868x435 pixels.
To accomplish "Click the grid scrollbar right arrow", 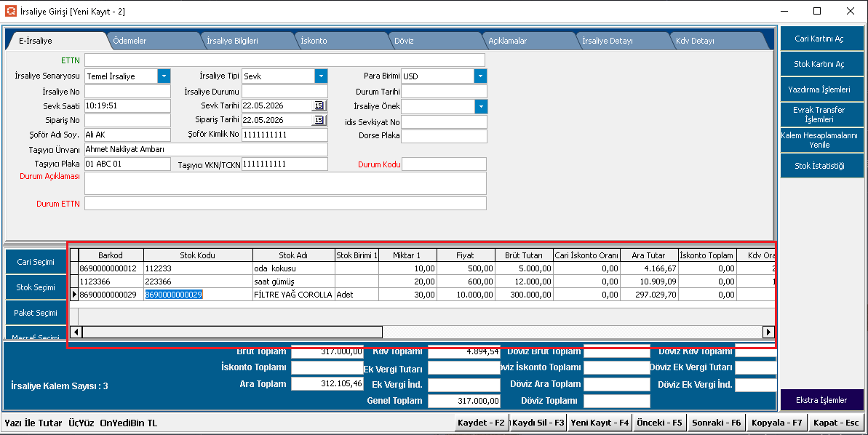I will (768, 332).
